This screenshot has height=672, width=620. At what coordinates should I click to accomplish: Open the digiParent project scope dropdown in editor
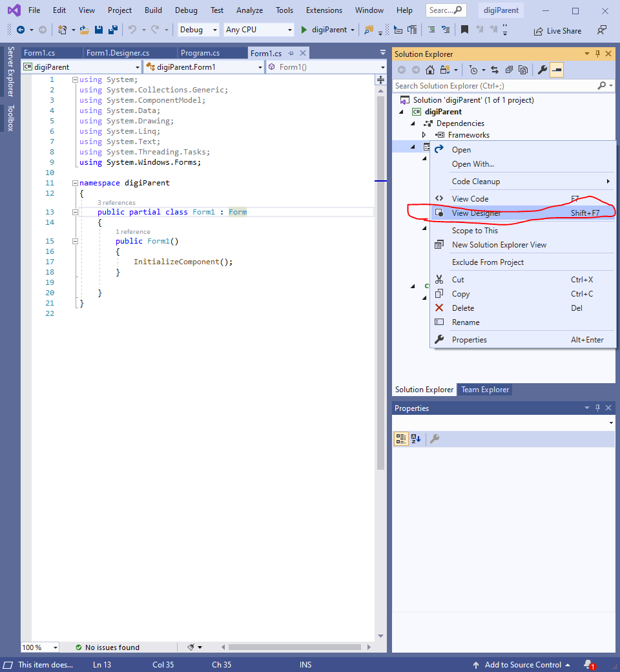(x=81, y=67)
